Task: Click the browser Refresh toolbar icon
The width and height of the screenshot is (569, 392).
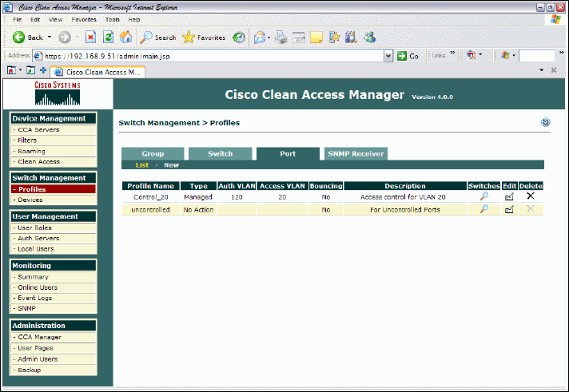Action: (108, 37)
